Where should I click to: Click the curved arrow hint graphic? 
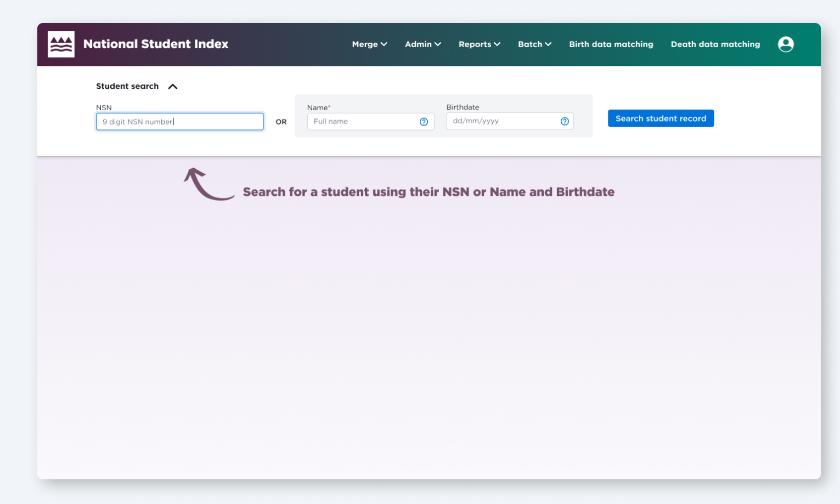207,184
